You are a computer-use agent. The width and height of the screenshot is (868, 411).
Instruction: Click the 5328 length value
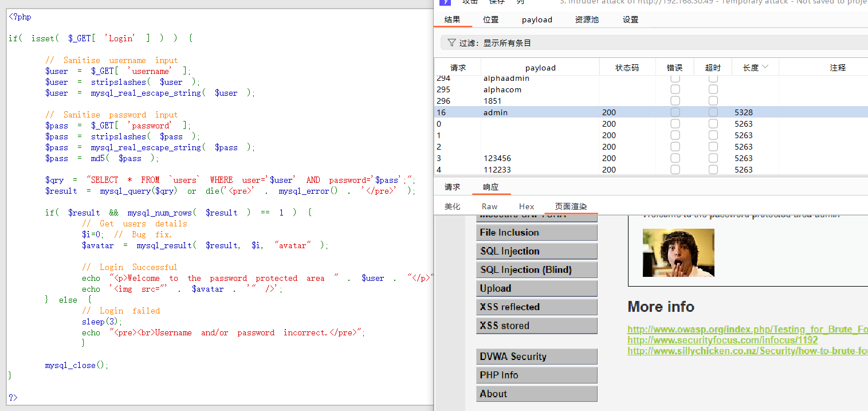[x=744, y=112]
